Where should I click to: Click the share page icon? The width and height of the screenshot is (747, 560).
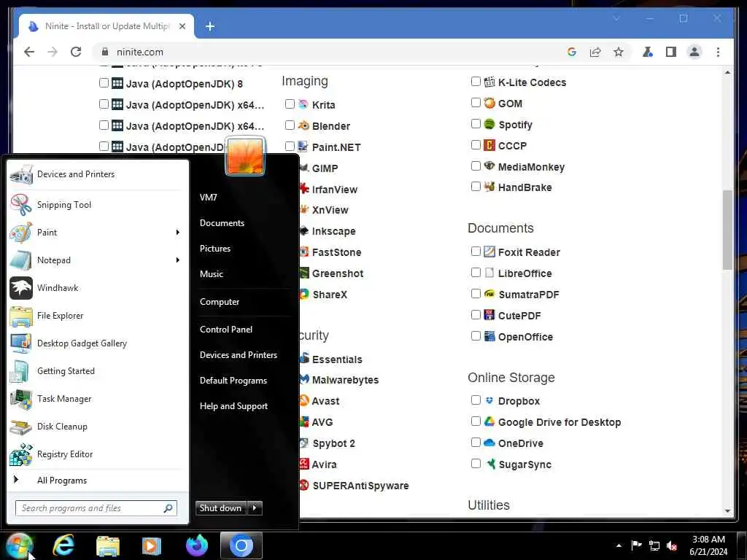[595, 52]
